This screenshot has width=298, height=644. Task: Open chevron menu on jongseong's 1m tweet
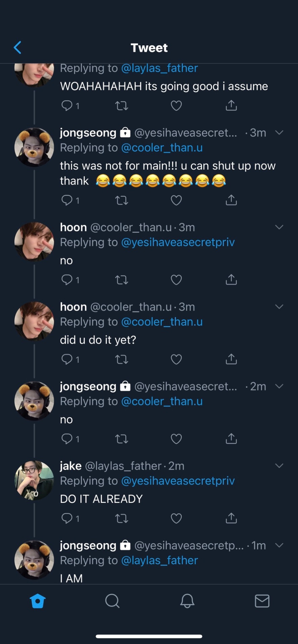pos(279,545)
